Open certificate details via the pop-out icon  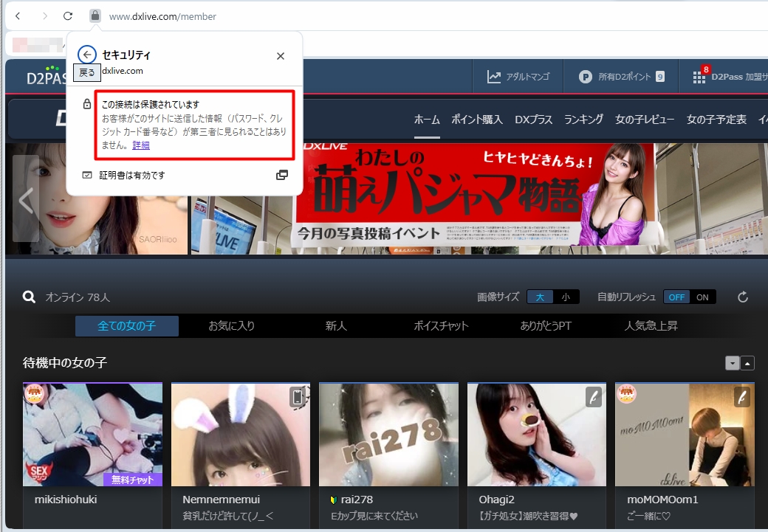click(x=281, y=175)
